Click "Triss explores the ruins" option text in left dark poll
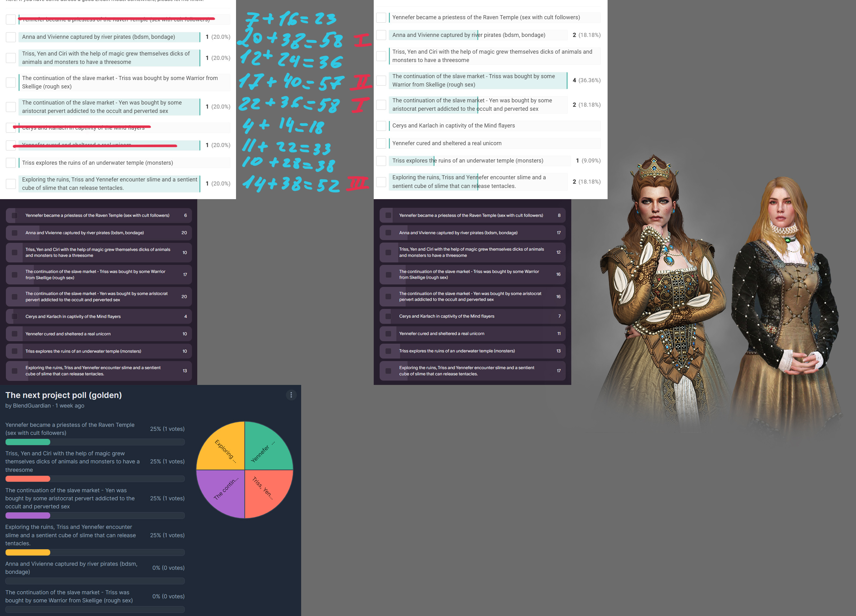 pyautogui.click(x=83, y=351)
